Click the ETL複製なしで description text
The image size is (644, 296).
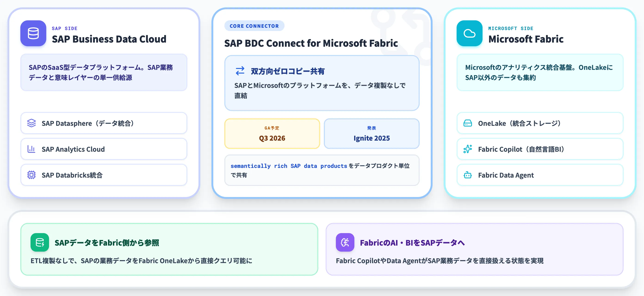tap(141, 261)
